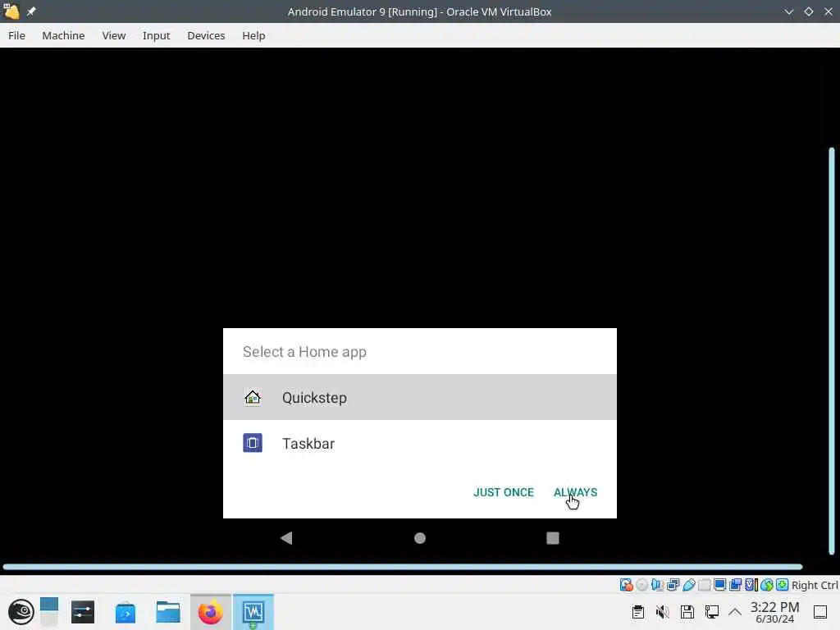This screenshot has height=630, width=840.
Task: Tap the Android home circle button
Action: click(x=420, y=538)
